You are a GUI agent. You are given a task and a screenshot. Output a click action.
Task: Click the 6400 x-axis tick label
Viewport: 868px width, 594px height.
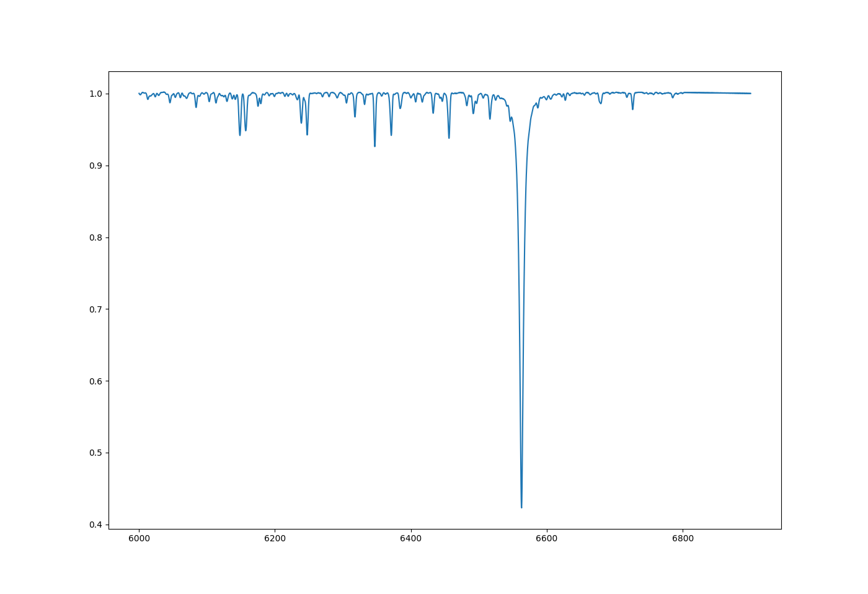[411, 539]
